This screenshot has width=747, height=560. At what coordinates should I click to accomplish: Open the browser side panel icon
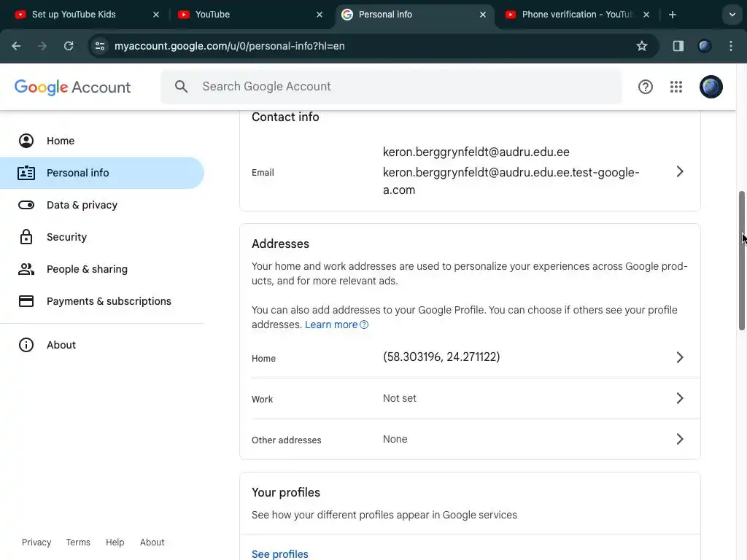click(678, 46)
